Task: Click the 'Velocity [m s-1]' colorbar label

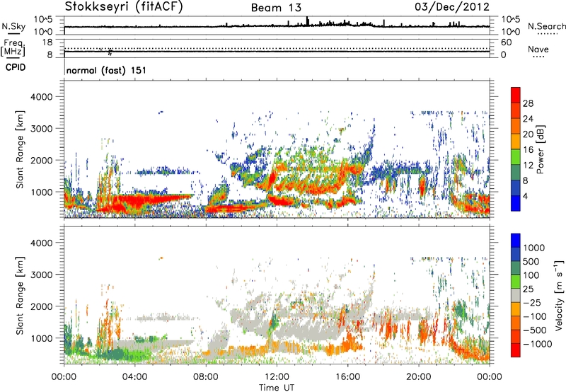Action: [x=559, y=295]
